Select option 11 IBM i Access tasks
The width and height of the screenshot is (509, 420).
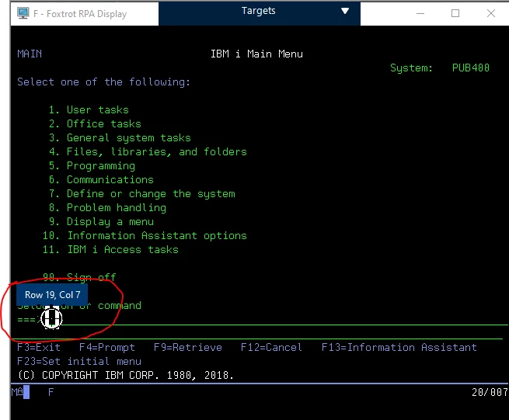[x=110, y=249]
